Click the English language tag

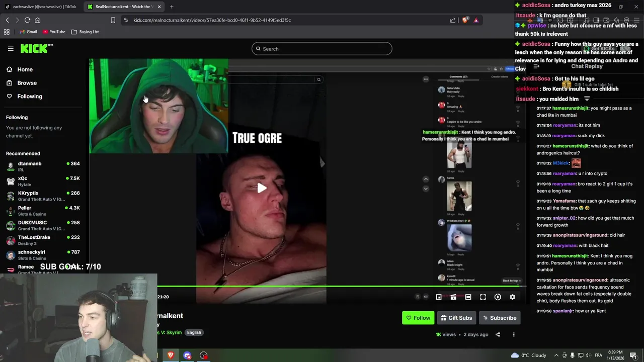click(x=194, y=332)
